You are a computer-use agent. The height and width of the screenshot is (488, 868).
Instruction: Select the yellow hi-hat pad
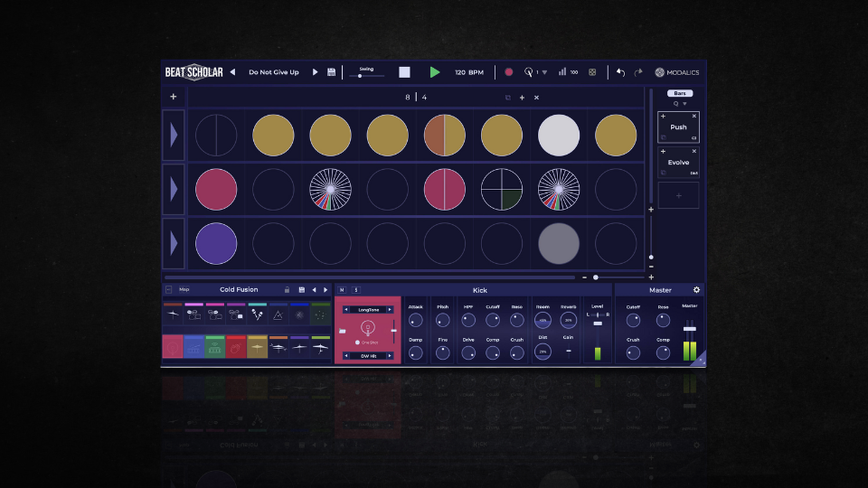click(x=257, y=347)
